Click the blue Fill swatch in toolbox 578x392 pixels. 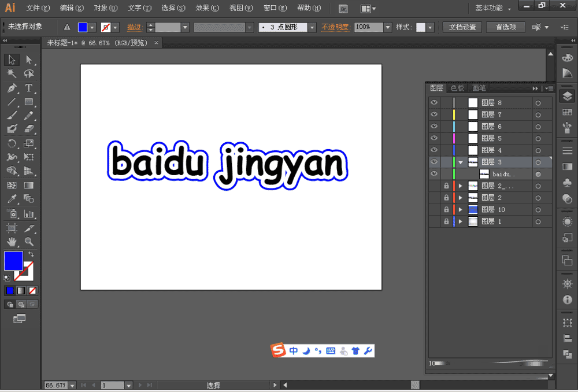click(x=13, y=261)
